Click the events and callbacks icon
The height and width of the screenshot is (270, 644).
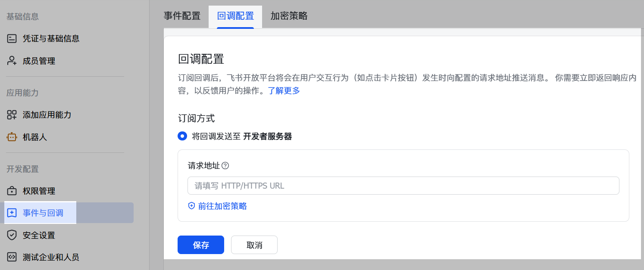pos(12,213)
